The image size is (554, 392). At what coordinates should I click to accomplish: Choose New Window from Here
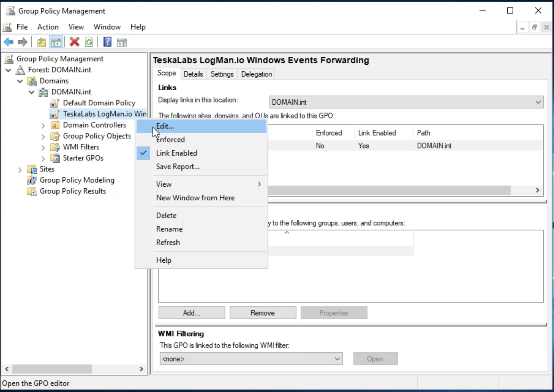point(201,198)
